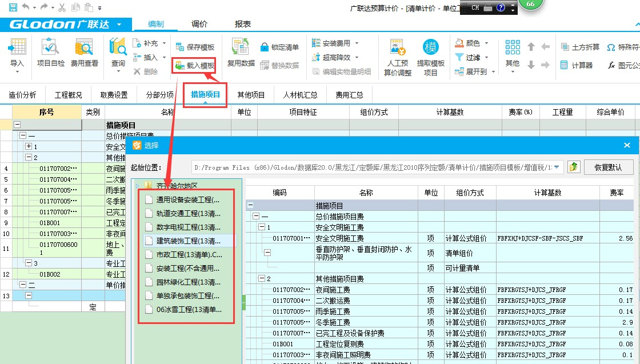The width and height of the screenshot is (640, 364).
Task: Click the 复用数据 reuse data icon
Action: (x=241, y=53)
